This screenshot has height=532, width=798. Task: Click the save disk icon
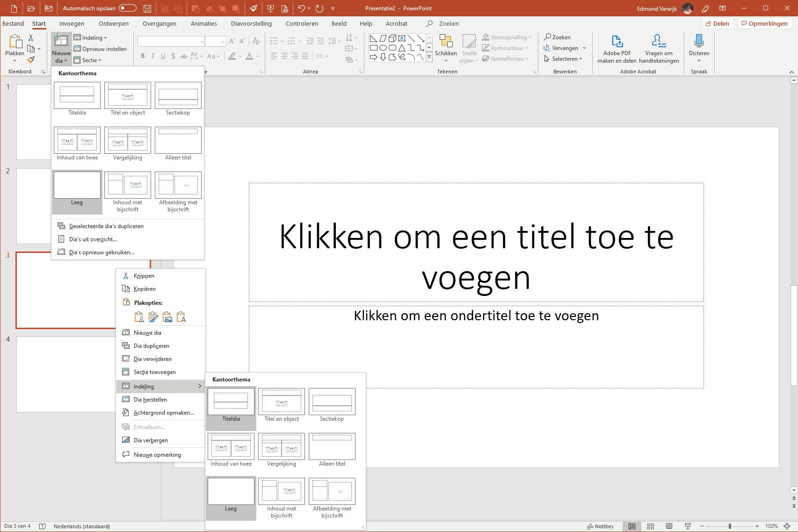click(x=147, y=8)
